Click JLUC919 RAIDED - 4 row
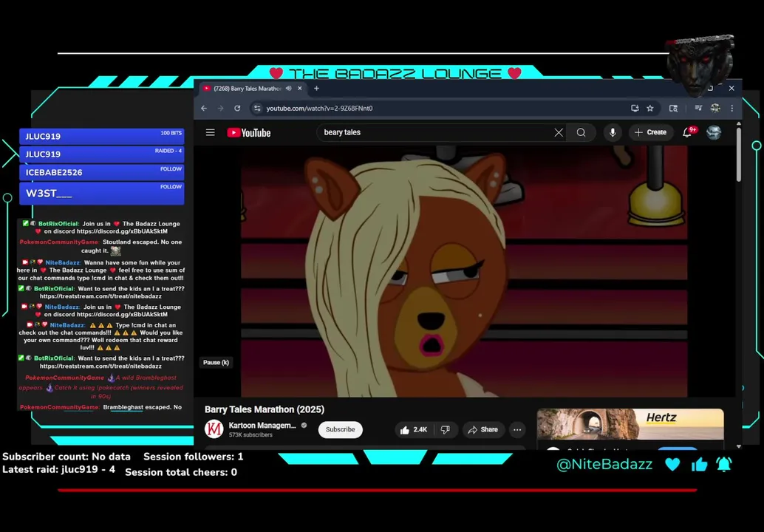This screenshot has height=532, width=764. point(101,154)
